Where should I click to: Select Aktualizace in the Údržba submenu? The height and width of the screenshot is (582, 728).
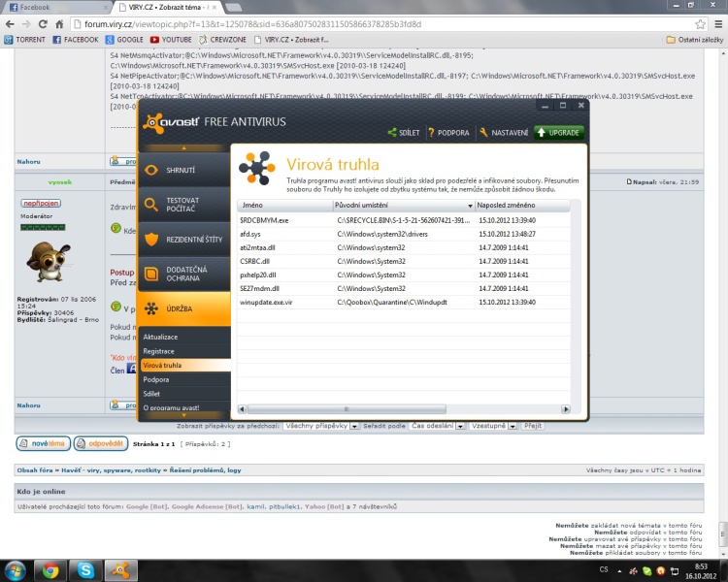(x=162, y=336)
